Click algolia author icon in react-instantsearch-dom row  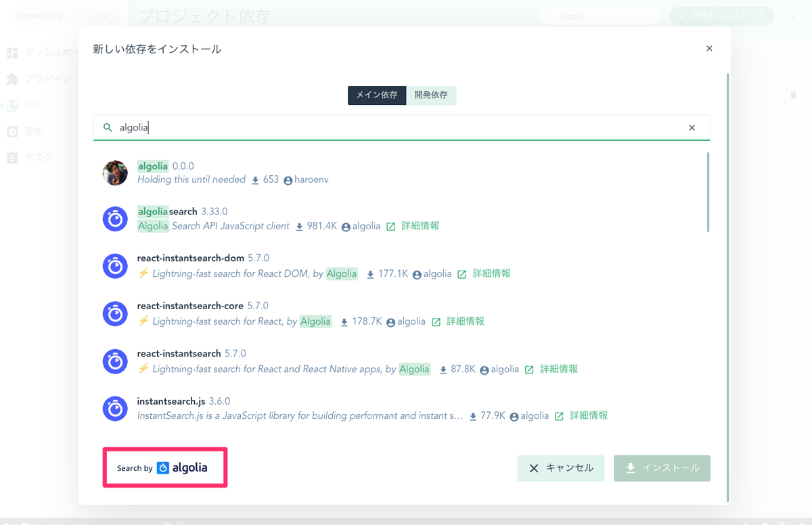417,275
